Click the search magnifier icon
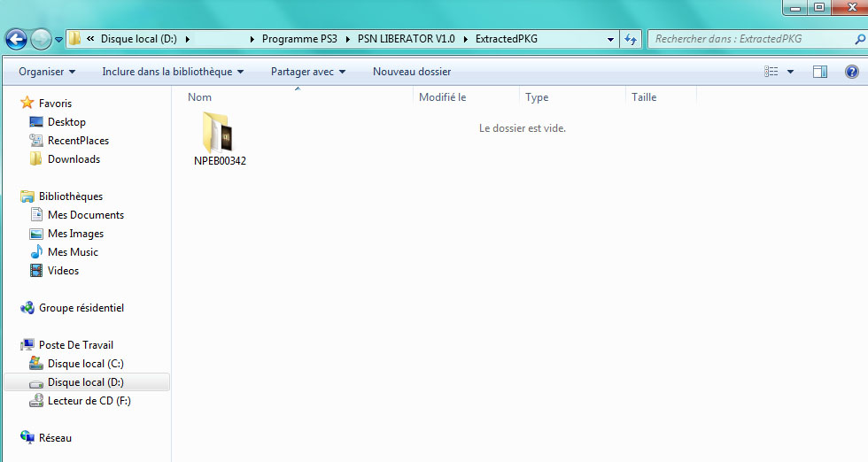This screenshot has height=462, width=868. pyautogui.click(x=859, y=40)
